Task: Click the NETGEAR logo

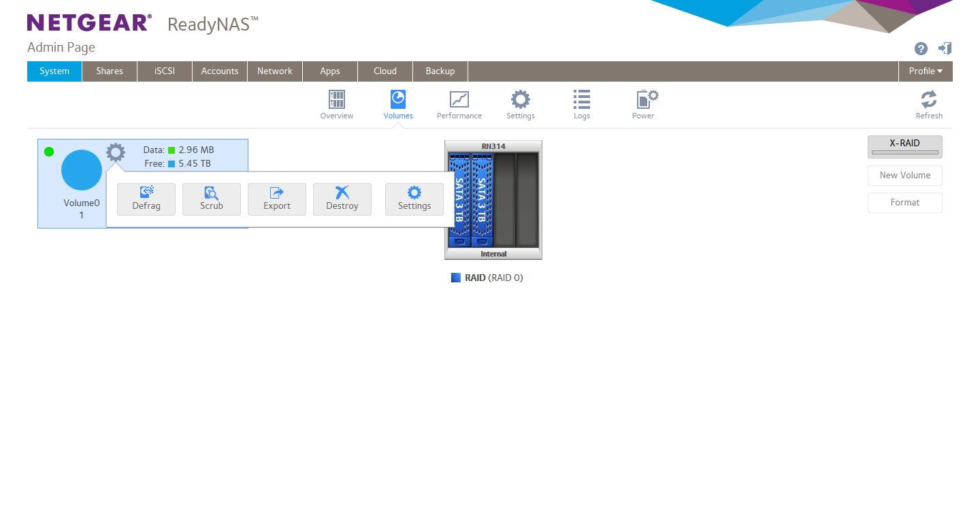Action: tap(89, 22)
